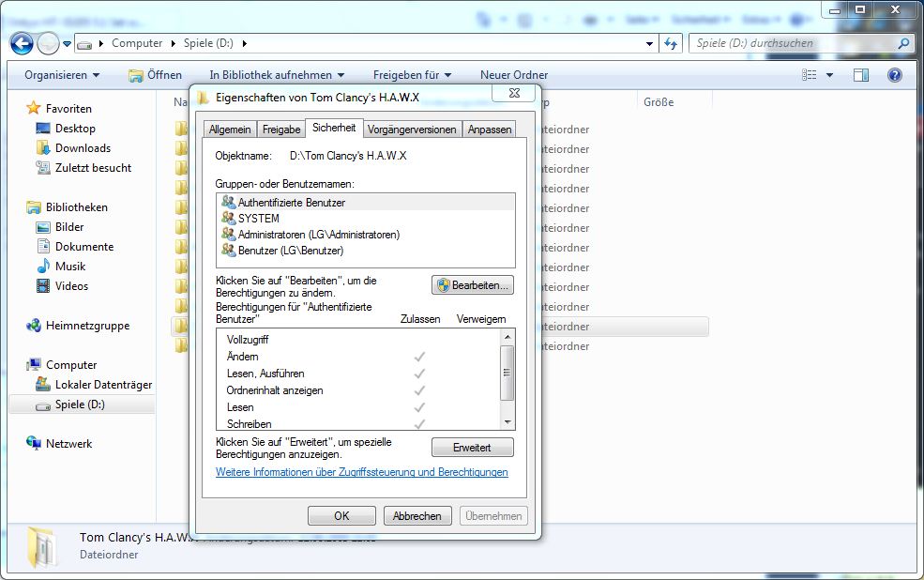Switch to the Allgemein tab

tap(230, 130)
